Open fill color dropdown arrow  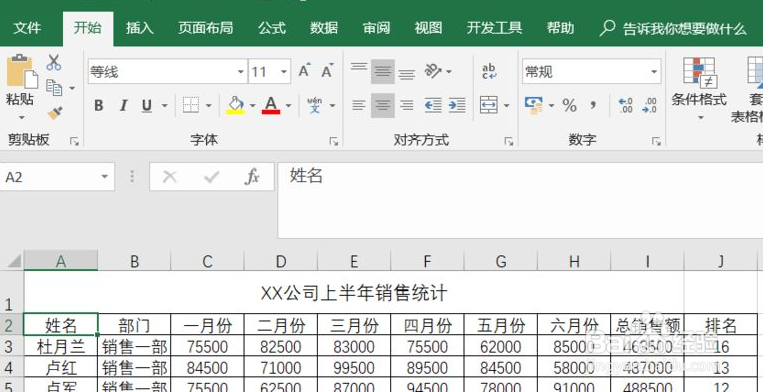[253, 105]
